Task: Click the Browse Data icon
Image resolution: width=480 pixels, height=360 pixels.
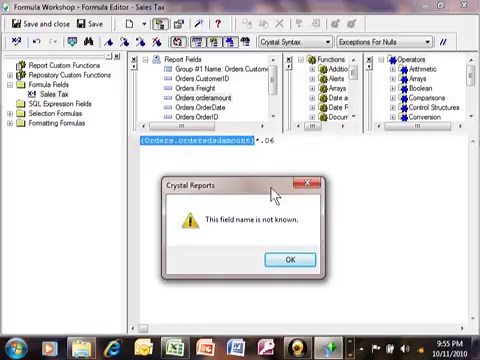Action: (x=72, y=42)
